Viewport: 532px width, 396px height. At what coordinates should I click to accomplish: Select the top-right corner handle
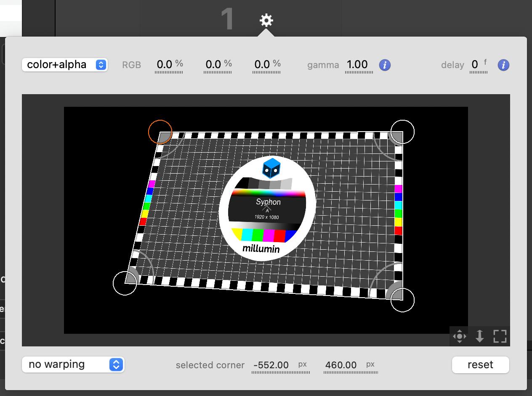(402, 132)
